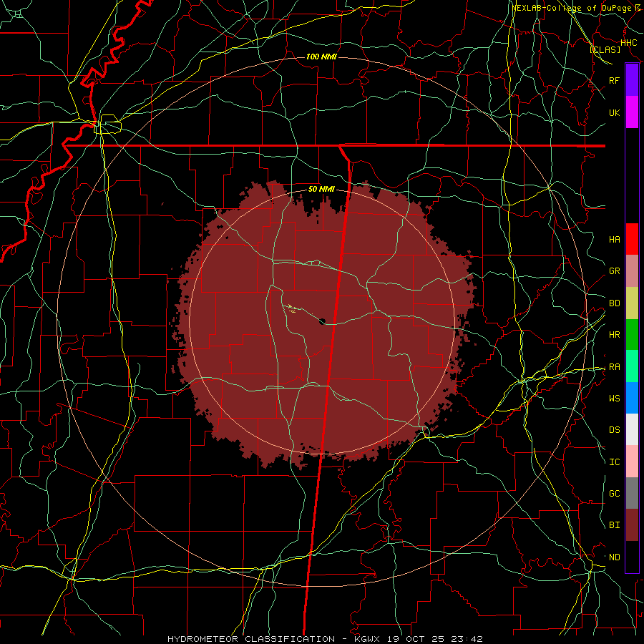
Task: Click the UK magenta legend swatch
Action: 632,112
